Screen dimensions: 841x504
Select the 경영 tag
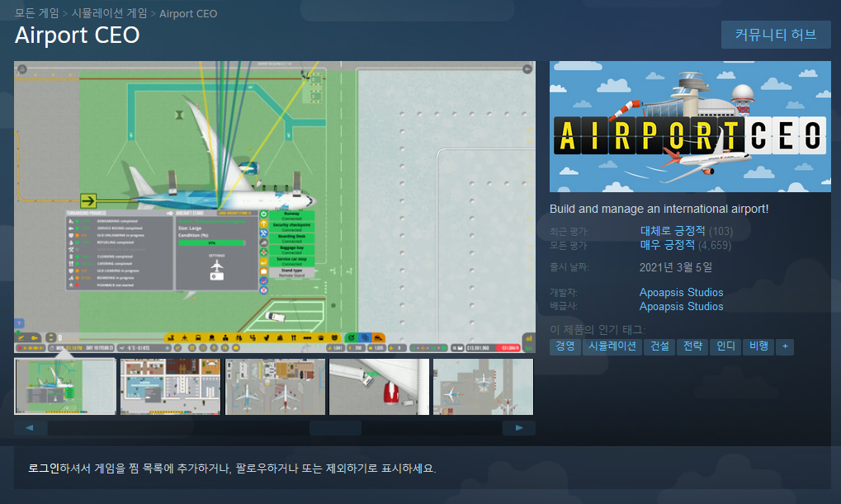pyautogui.click(x=565, y=346)
